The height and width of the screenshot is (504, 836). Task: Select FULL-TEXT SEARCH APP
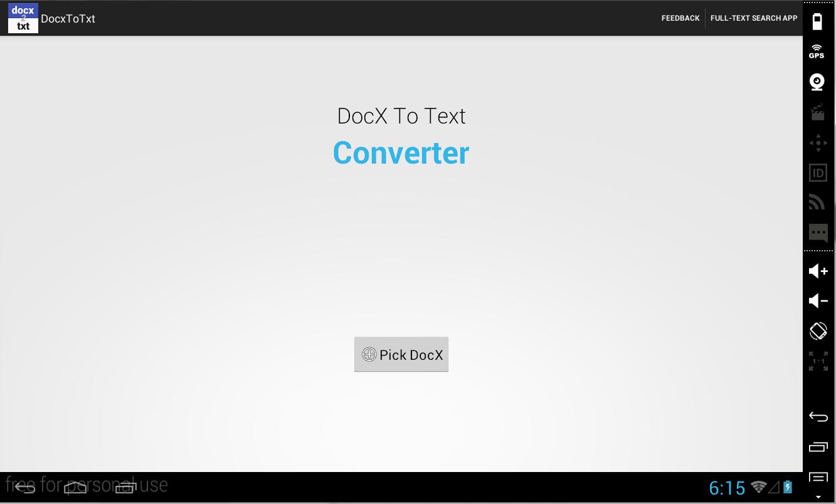(754, 18)
